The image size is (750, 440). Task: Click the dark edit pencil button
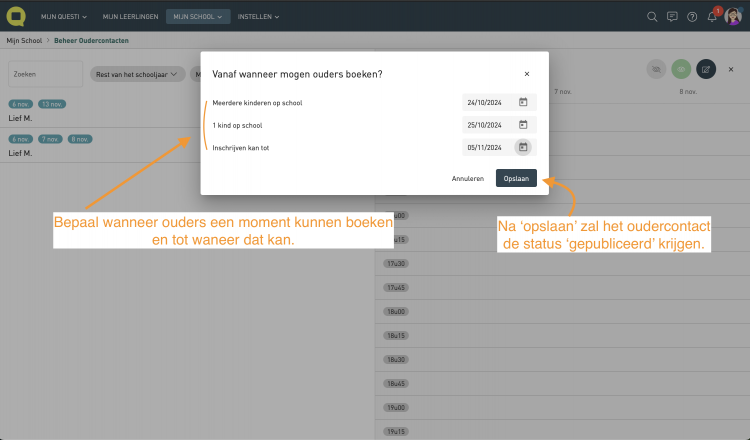click(x=706, y=69)
